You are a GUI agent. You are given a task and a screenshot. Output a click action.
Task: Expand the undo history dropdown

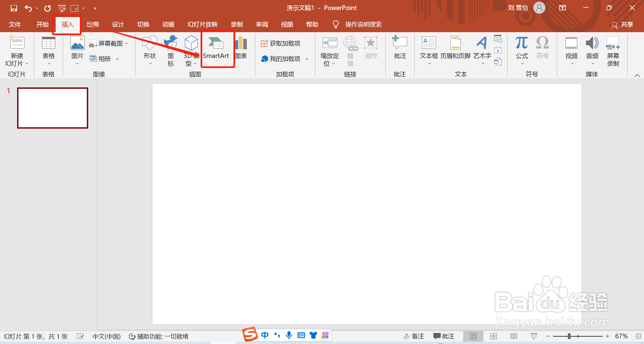coord(37,8)
